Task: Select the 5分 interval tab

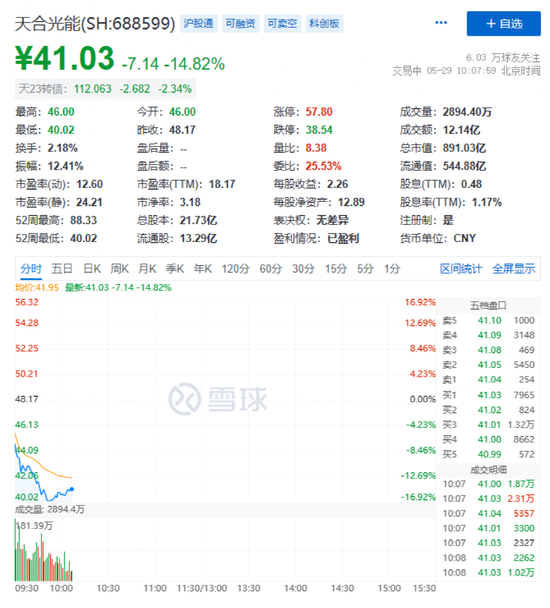Action: (365, 269)
